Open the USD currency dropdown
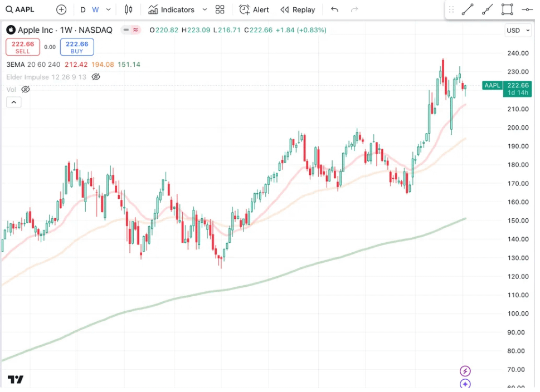The image size is (540, 392). pos(518,30)
